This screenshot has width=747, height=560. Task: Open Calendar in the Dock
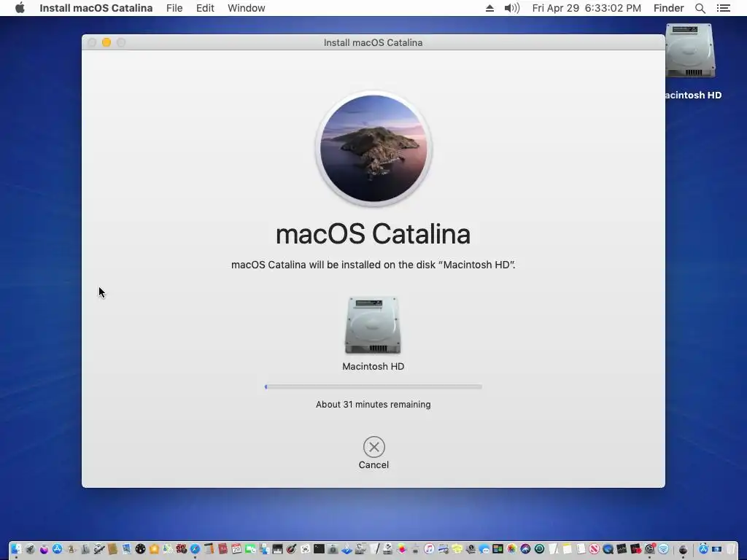coord(236,549)
